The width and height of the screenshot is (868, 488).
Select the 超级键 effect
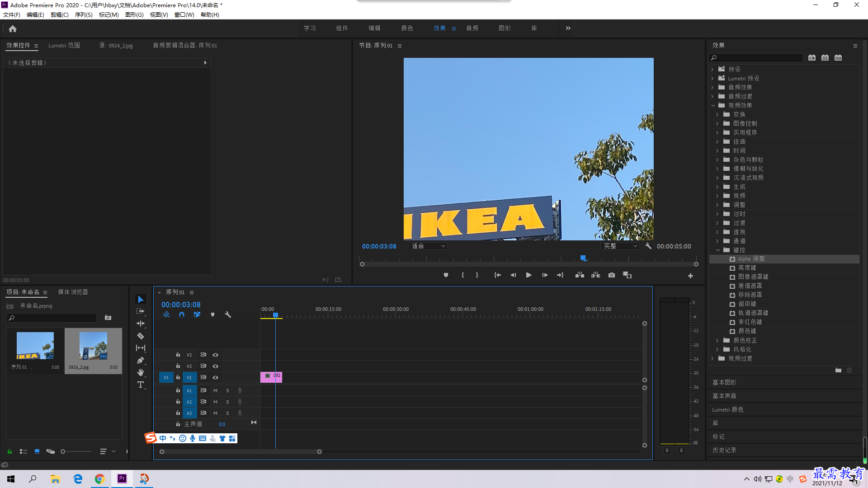pyautogui.click(x=747, y=304)
